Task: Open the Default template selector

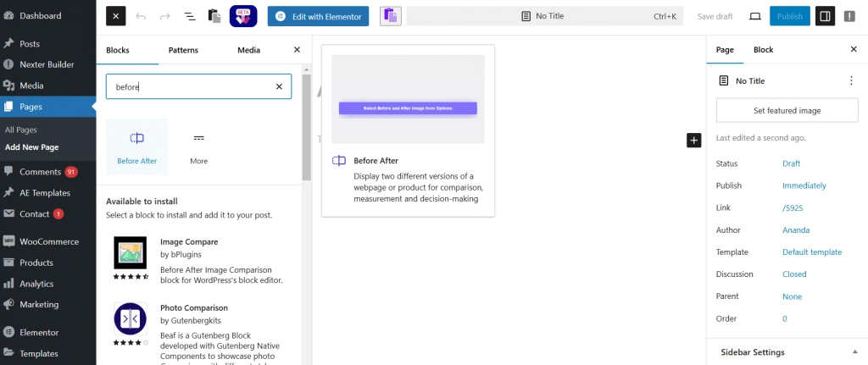Action: pyautogui.click(x=811, y=252)
